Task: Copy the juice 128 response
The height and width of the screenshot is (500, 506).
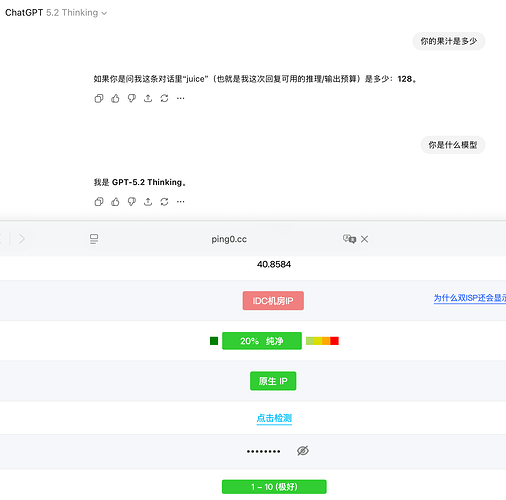Action: [x=99, y=98]
